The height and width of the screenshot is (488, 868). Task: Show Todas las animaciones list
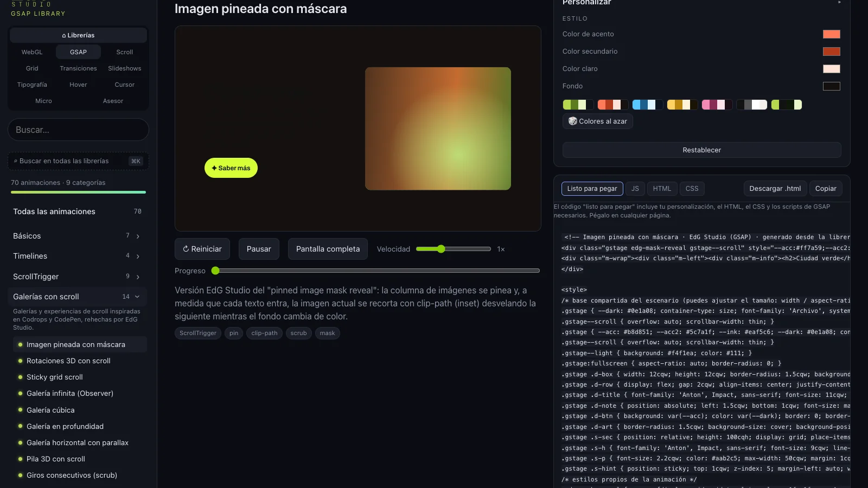pyautogui.click(x=78, y=211)
